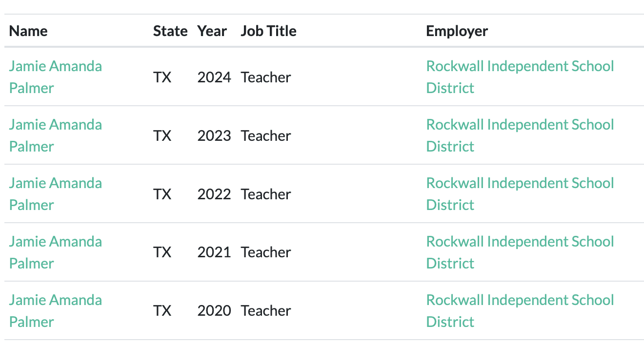Open Rockwall Independent School District link for 2024

(520, 77)
